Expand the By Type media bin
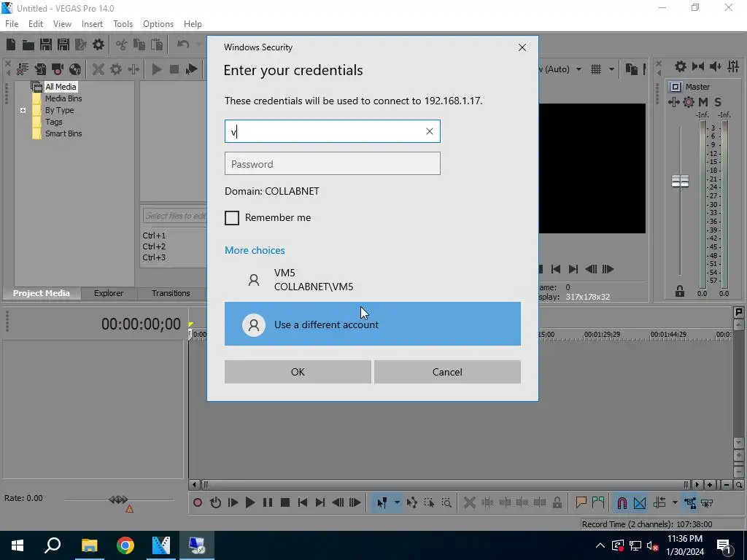747x560 pixels. click(23, 111)
